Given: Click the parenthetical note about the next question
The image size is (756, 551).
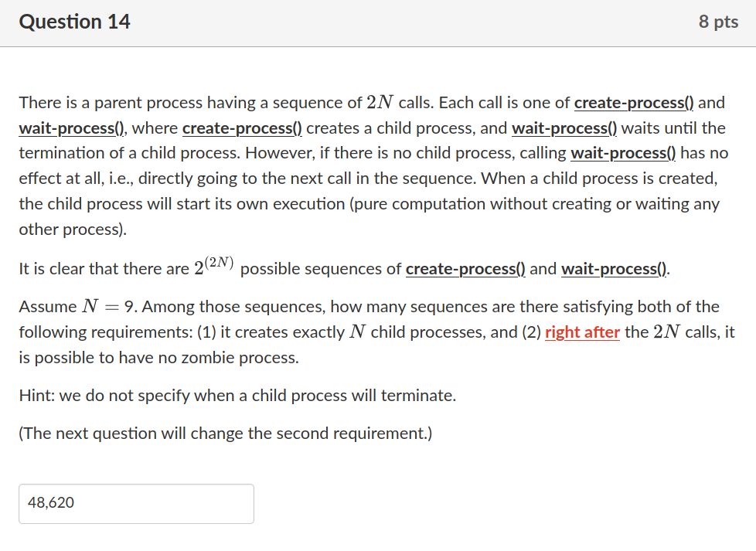Looking at the screenshot, I should [x=226, y=434].
